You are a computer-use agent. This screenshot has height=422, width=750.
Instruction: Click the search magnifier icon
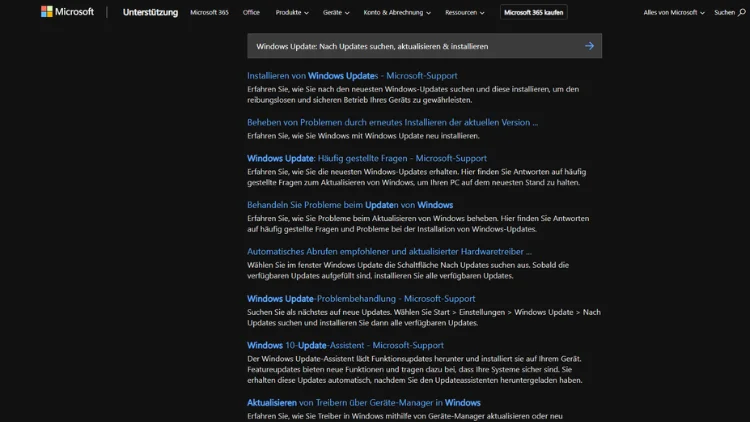coord(741,12)
